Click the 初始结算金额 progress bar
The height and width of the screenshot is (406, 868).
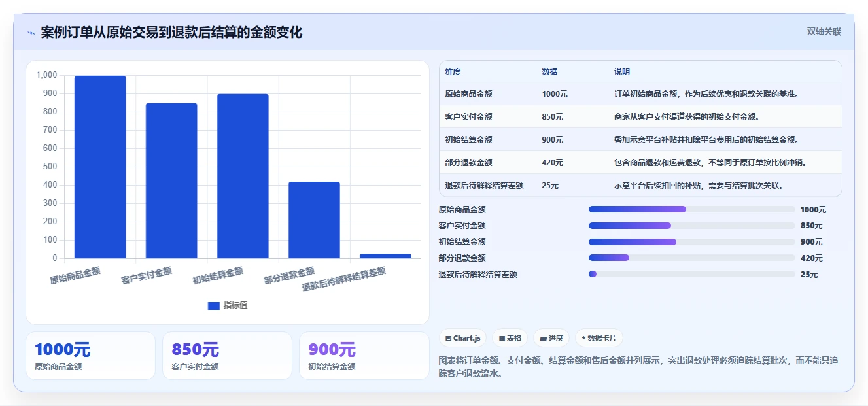[x=692, y=242]
